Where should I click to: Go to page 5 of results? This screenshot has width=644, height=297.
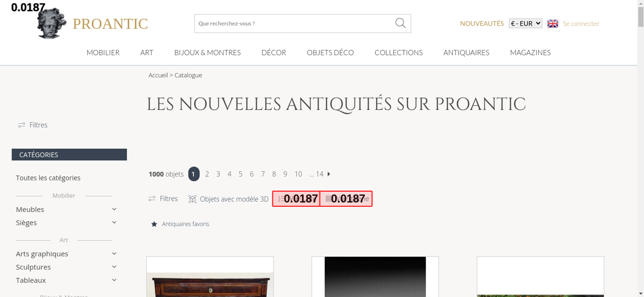tap(241, 174)
